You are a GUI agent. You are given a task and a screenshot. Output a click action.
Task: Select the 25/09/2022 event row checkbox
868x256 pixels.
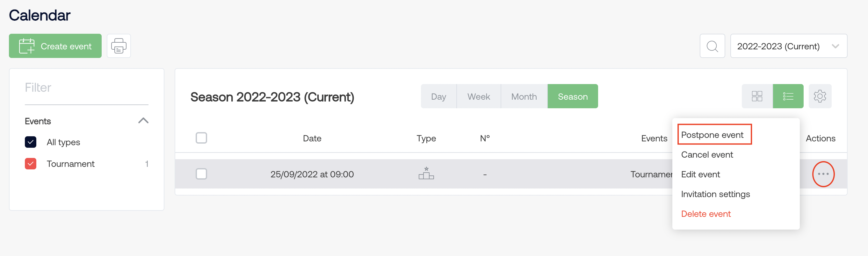(201, 174)
